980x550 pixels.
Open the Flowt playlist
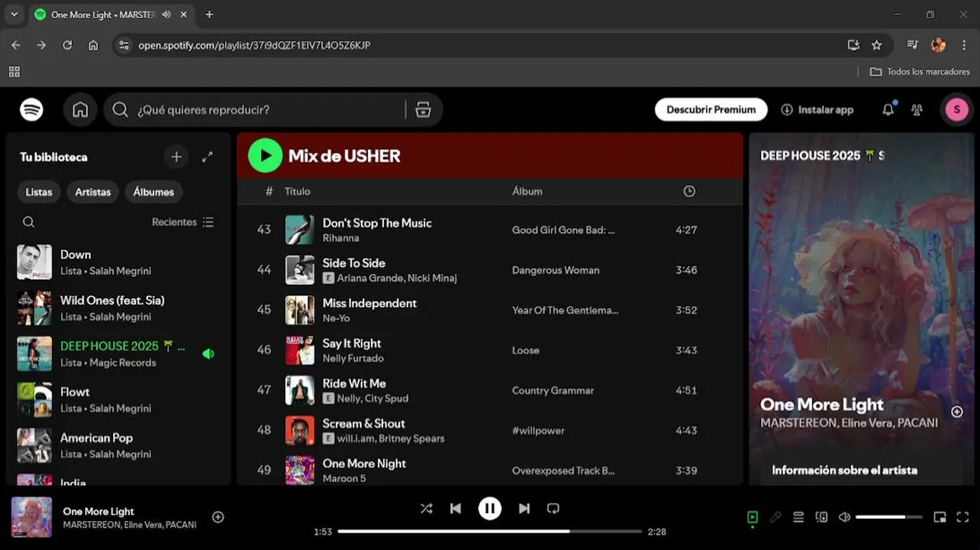[x=118, y=400]
